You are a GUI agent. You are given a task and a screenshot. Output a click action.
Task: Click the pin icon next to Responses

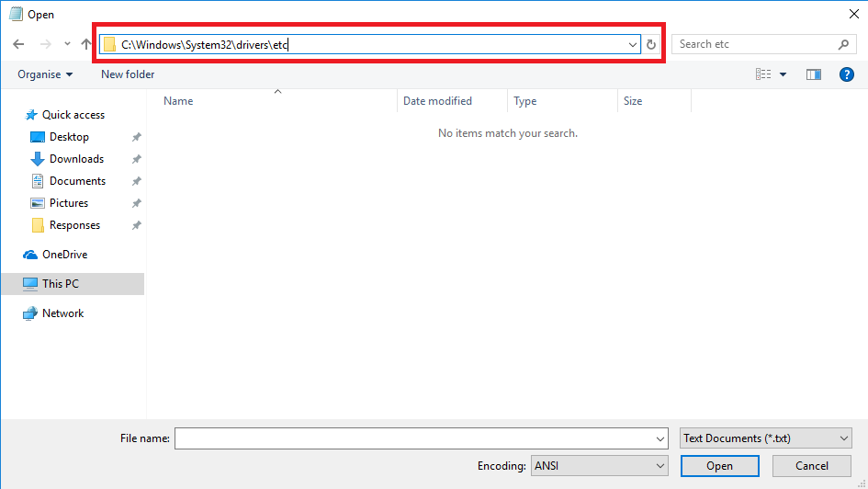tap(136, 225)
